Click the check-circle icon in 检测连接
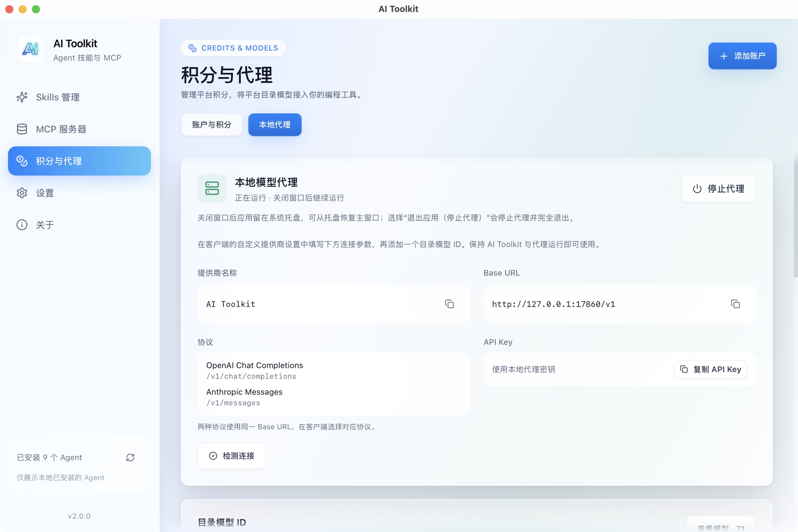The height and width of the screenshot is (532, 798). point(213,456)
